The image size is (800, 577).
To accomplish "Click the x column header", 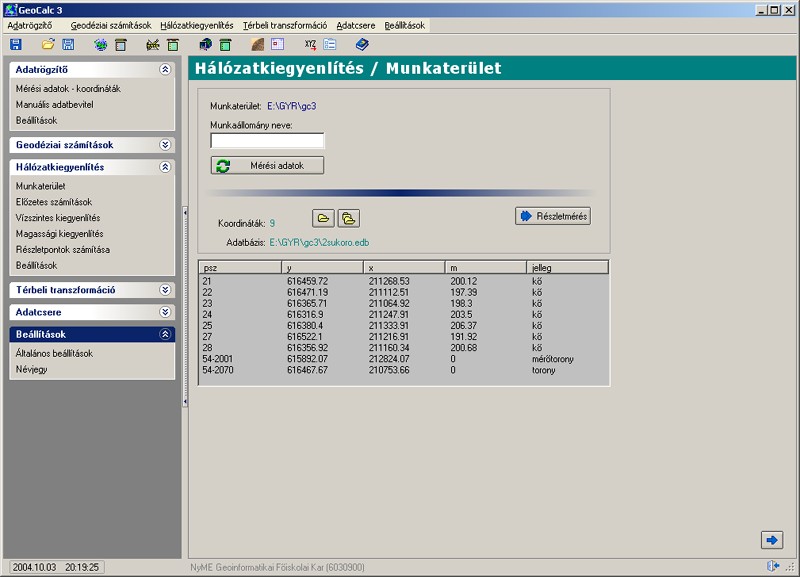I will (404, 267).
